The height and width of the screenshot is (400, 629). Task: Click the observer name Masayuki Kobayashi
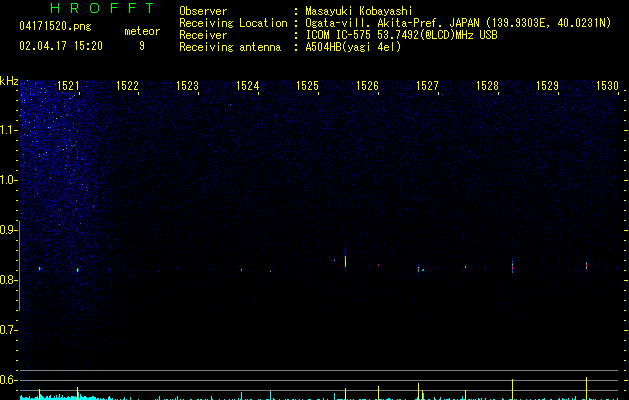(359, 11)
